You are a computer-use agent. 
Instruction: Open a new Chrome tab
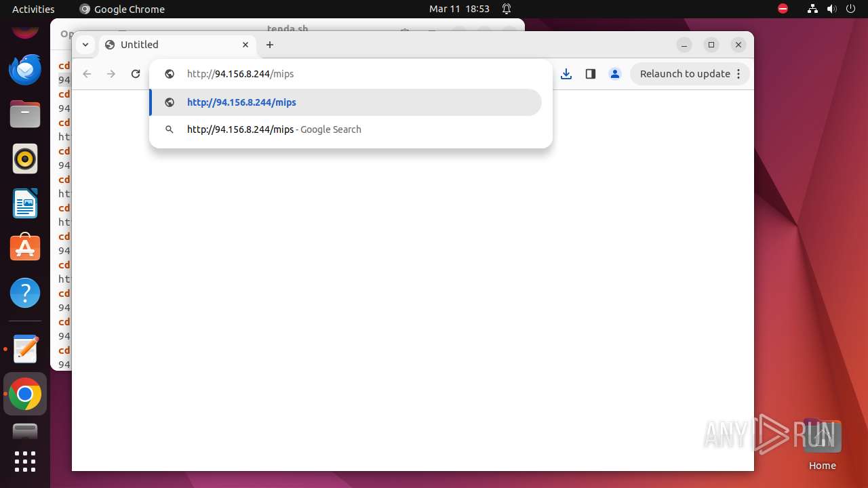pos(270,45)
